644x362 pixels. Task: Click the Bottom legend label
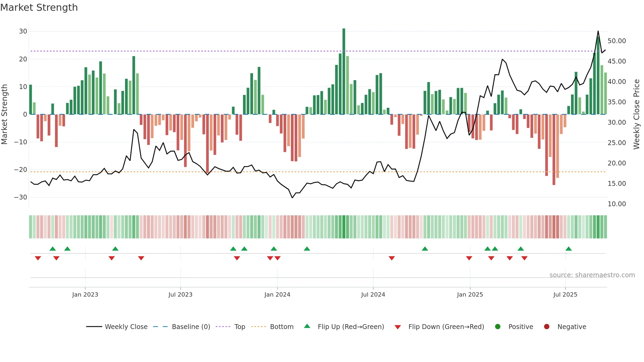coord(282,327)
